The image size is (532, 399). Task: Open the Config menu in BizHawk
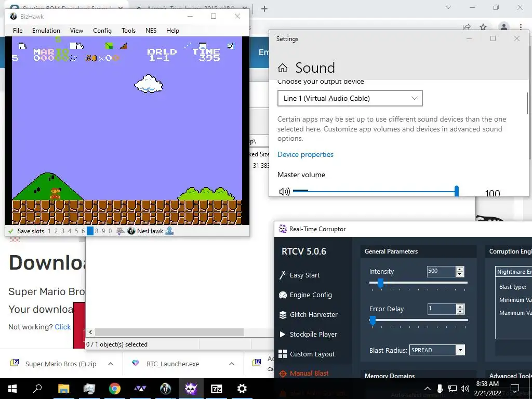click(102, 31)
